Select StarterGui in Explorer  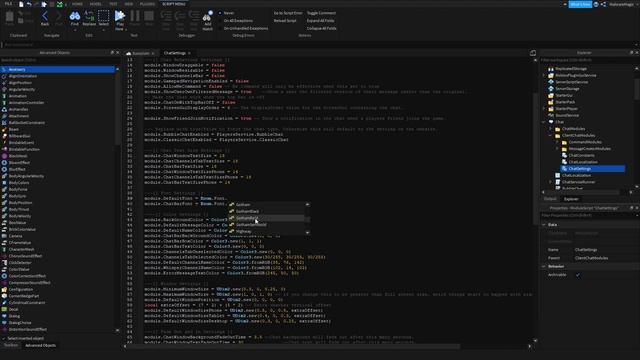564,95
